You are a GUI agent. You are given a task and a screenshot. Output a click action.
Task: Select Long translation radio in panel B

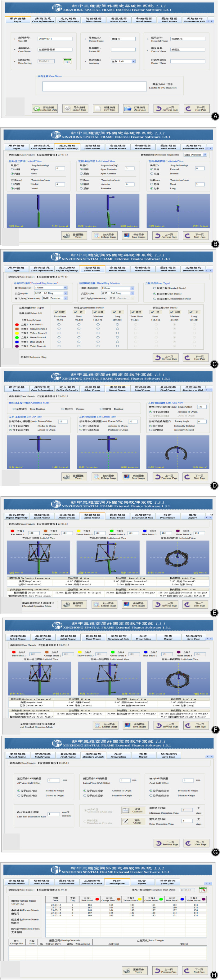click(152, 188)
